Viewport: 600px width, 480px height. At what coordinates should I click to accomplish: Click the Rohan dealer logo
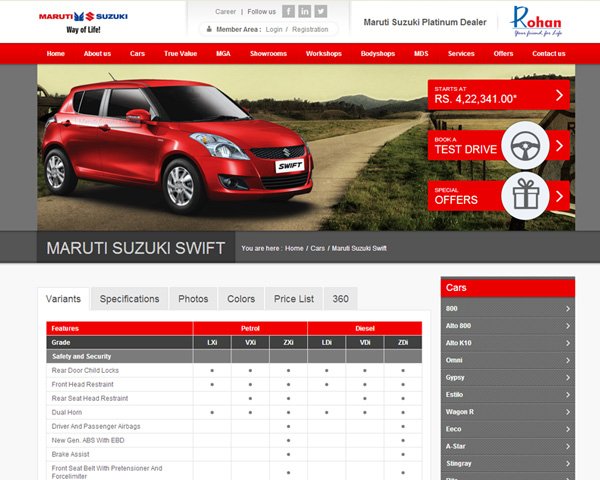535,21
